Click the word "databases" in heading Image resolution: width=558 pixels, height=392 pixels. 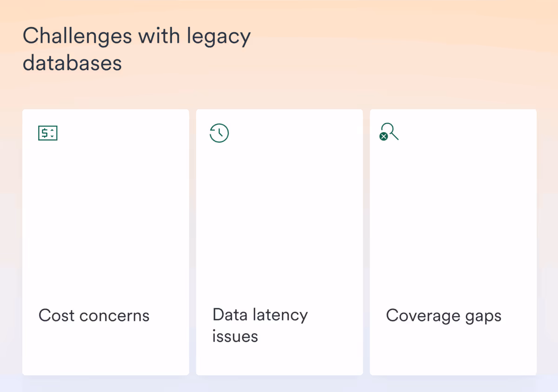72,63
